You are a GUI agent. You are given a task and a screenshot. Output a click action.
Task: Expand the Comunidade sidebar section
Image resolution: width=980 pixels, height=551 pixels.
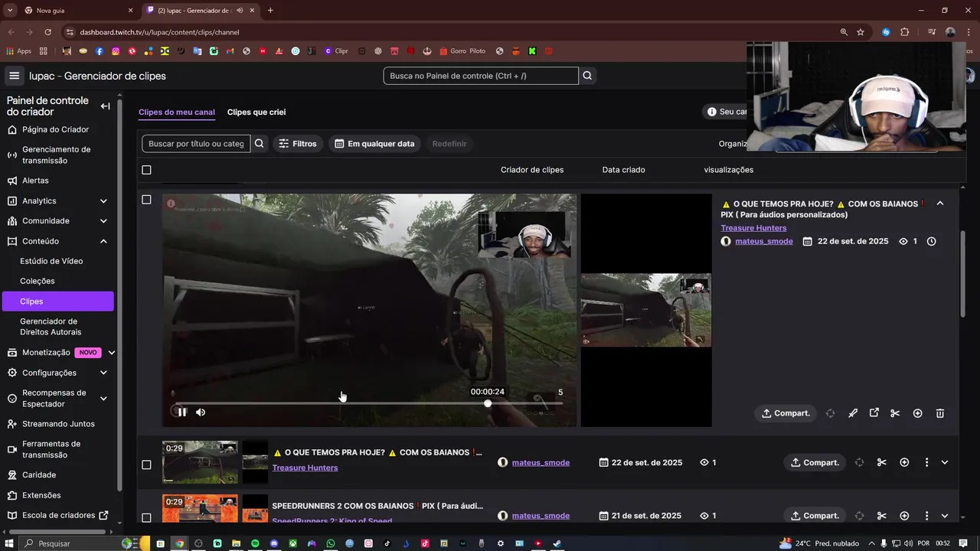click(103, 221)
